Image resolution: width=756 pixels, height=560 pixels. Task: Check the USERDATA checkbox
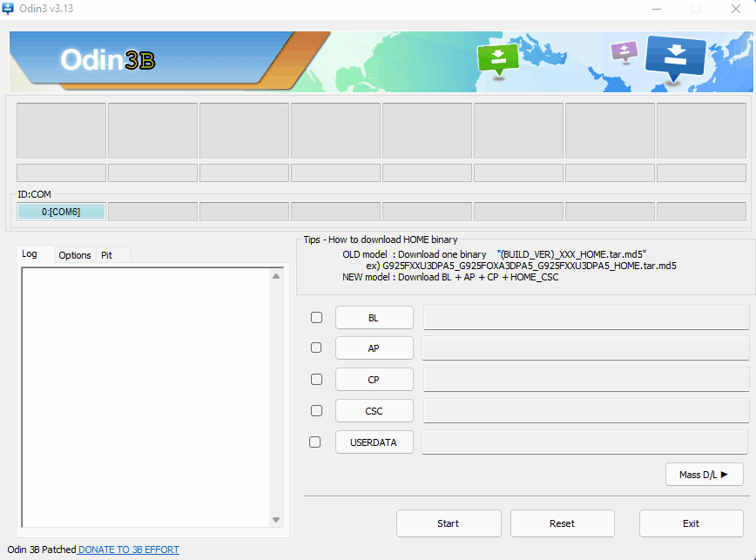[314, 442]
